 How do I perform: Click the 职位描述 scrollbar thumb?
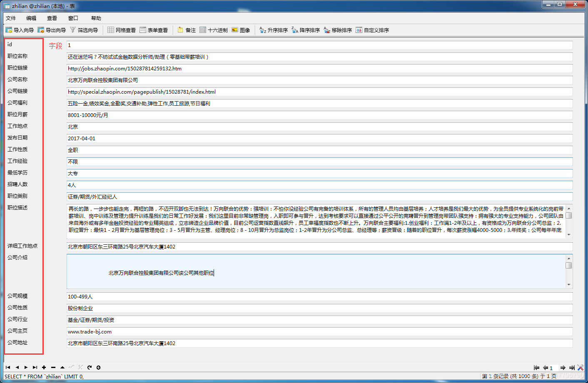[x=569, y=215]
